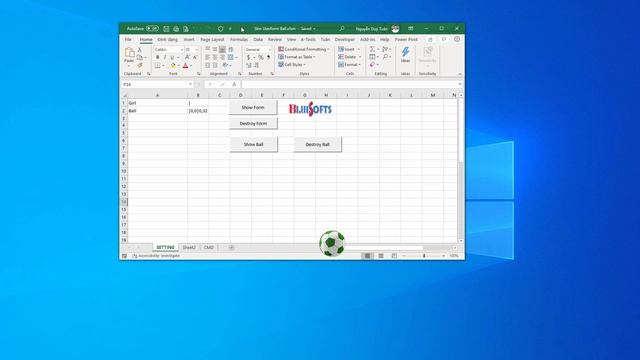This screenshot has height=360, width=640.
Task: Switch to the Insert tab
Action: pos(189,40)
